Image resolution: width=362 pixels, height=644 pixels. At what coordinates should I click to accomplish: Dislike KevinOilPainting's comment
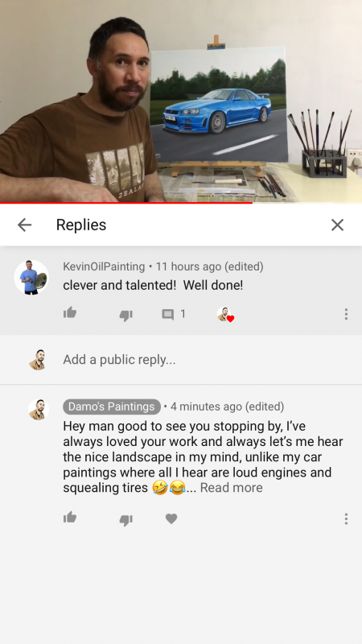point(125,315)
